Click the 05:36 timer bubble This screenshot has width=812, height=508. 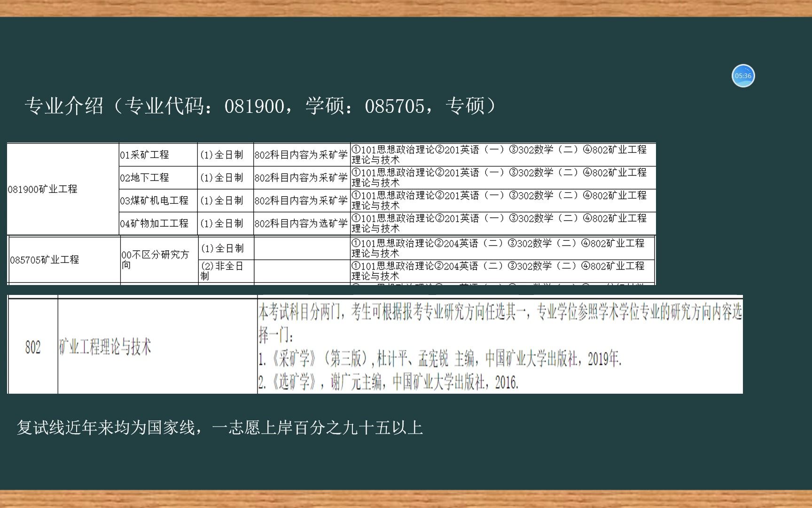[x=743, y=76]
